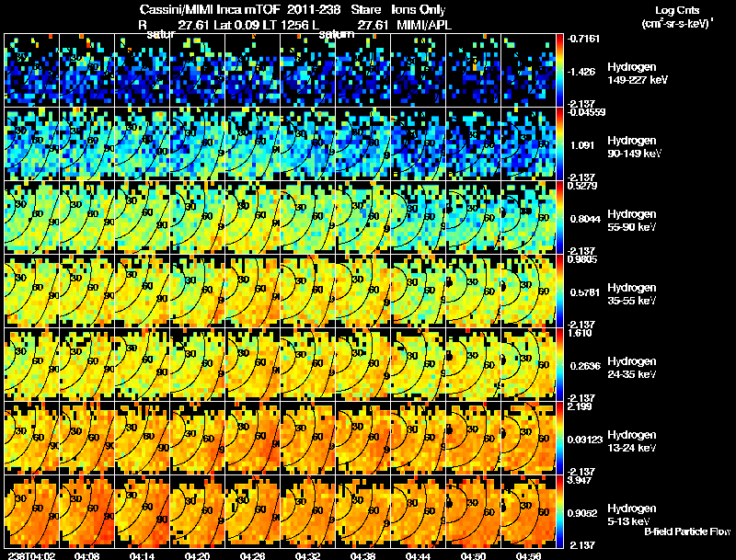The image size is (736, 560).
Task: Click the 04:08 time axis label
Action: click(86, 555)
